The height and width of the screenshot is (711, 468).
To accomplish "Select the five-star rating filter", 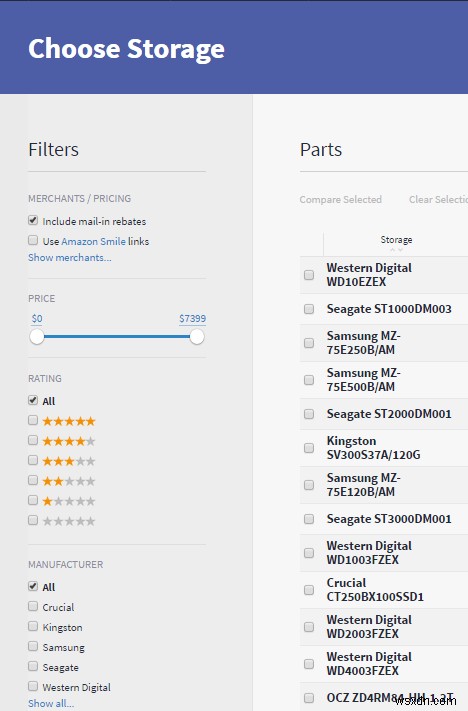I will [33, 420].
